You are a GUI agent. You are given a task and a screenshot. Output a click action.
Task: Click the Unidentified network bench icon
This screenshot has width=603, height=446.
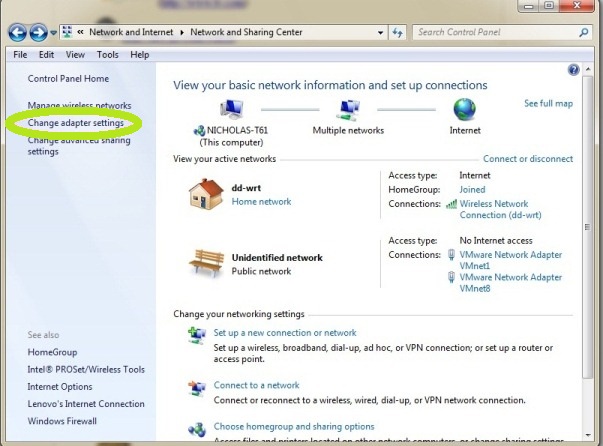click(204, 262)
